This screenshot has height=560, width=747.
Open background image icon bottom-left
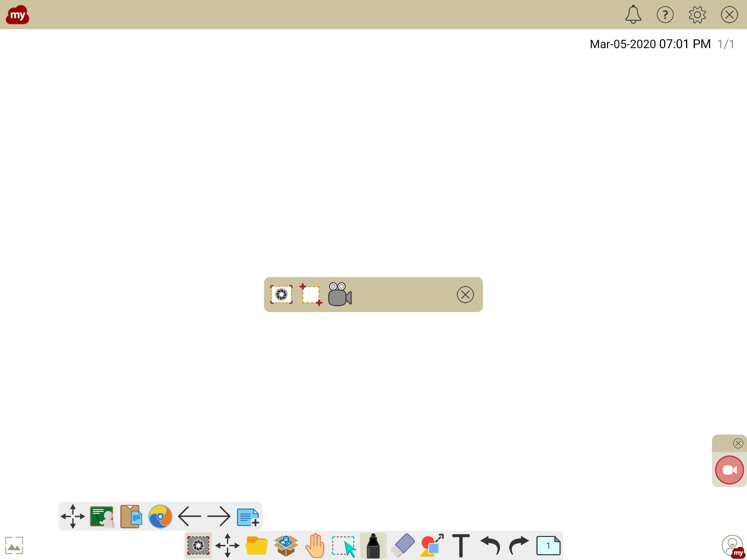(x=14, y=545)
